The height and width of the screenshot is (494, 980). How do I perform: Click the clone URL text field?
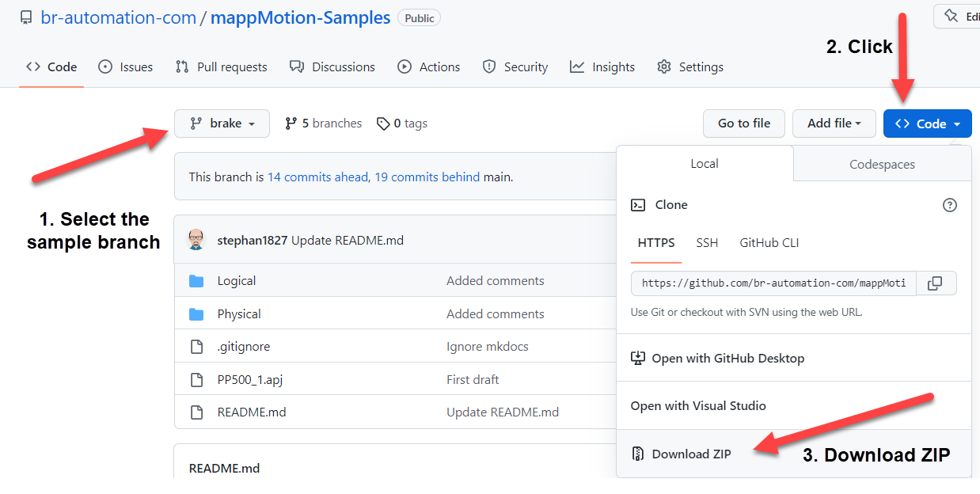pos(773,283)
